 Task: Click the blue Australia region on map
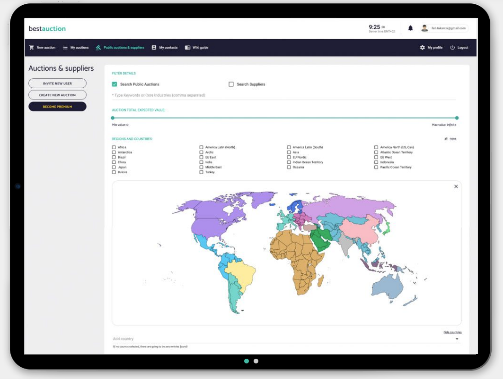(x=387, y=286)
